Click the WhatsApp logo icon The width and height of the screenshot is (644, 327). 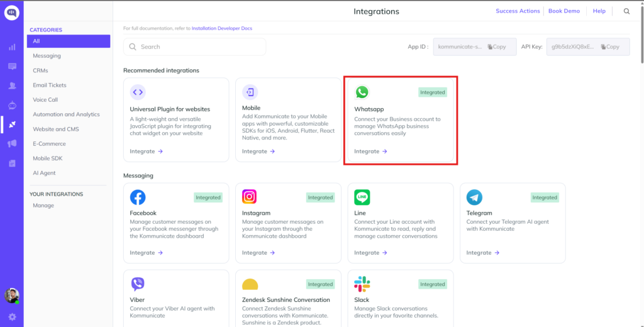[362, 92]
